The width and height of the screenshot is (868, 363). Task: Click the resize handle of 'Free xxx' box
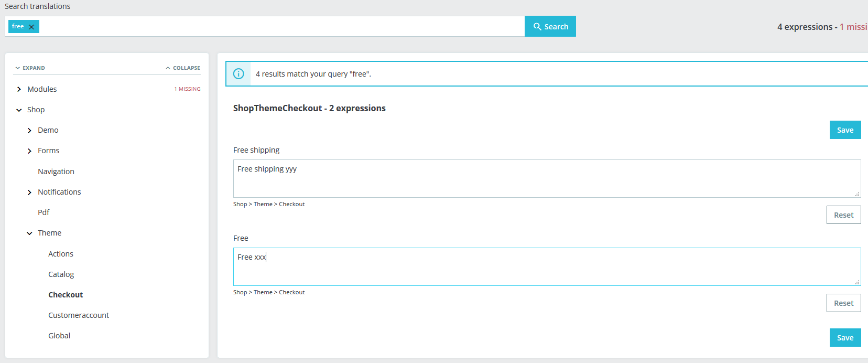857,282
